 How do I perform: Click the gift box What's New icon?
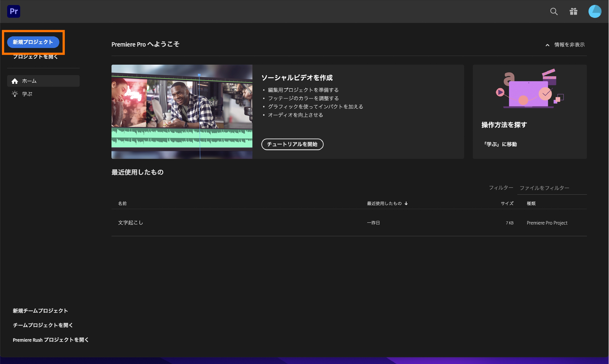tap(573, 11)
